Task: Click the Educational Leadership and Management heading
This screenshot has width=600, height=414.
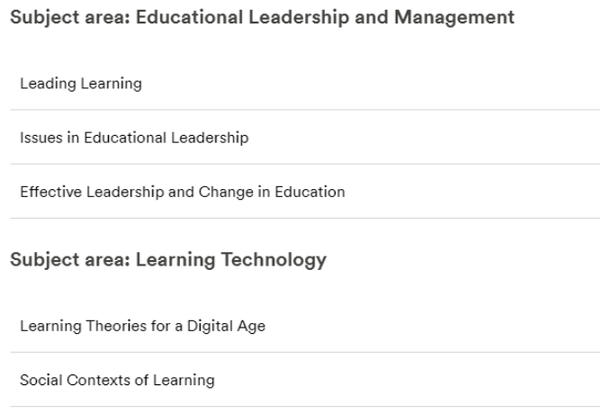Action: tap(262, 18)
